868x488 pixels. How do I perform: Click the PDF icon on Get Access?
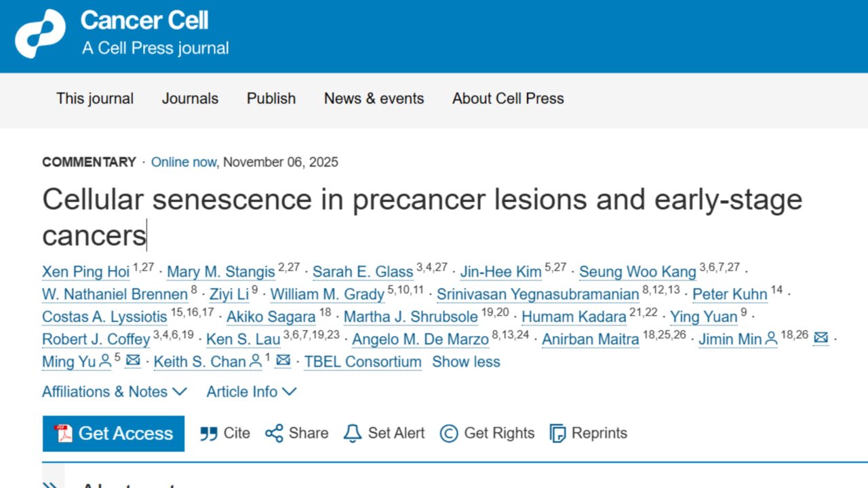pos(62,433)
